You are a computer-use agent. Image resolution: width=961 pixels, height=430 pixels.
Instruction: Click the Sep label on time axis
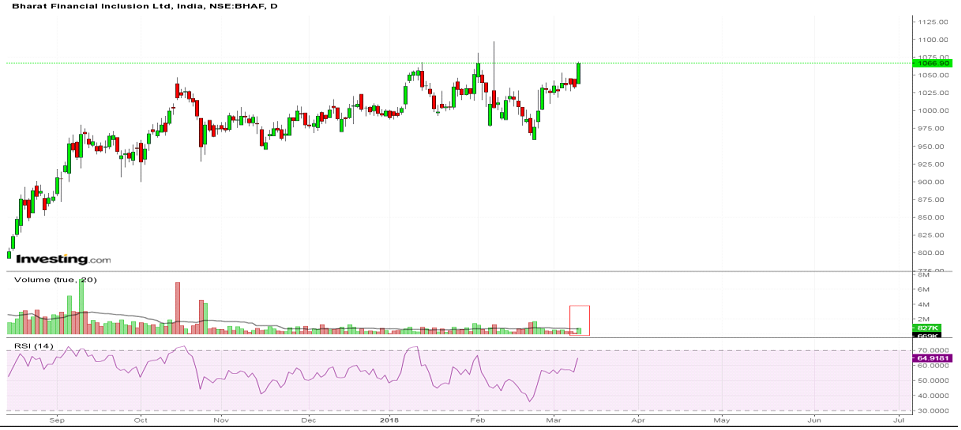(57, 420)
